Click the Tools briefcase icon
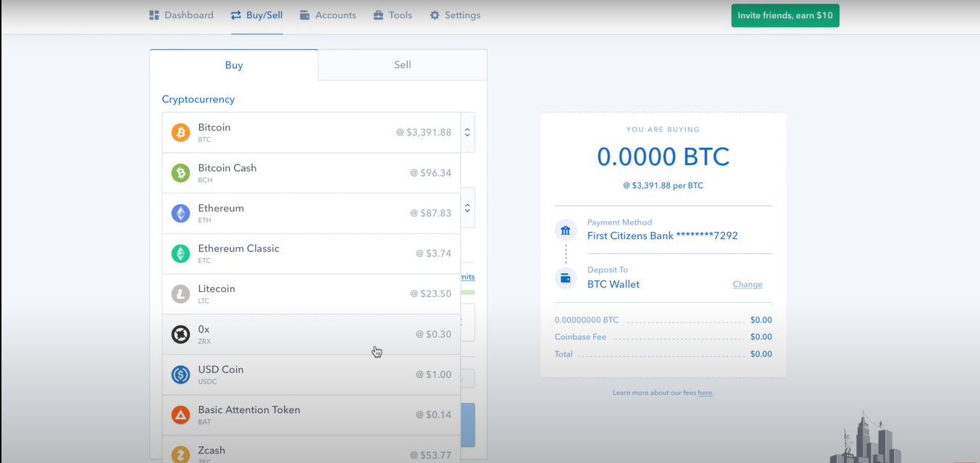This screenshot has width=980, height=463. pos(379,14)
